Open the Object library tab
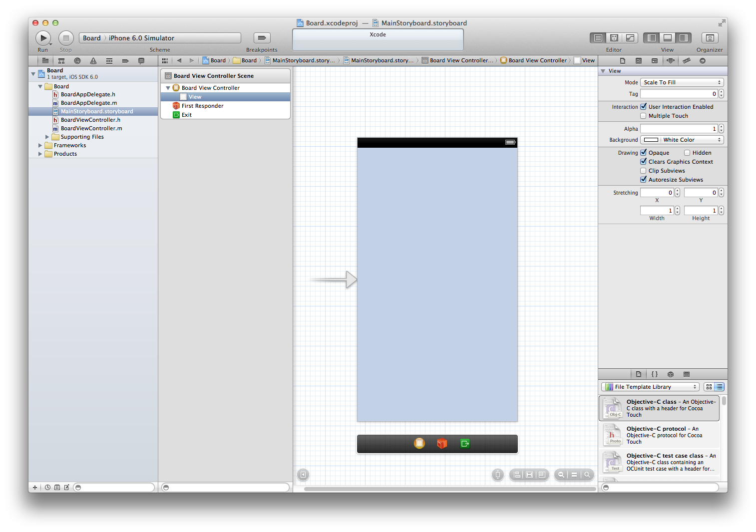Viewport: 756px width, 532px height. pos(671,374)
